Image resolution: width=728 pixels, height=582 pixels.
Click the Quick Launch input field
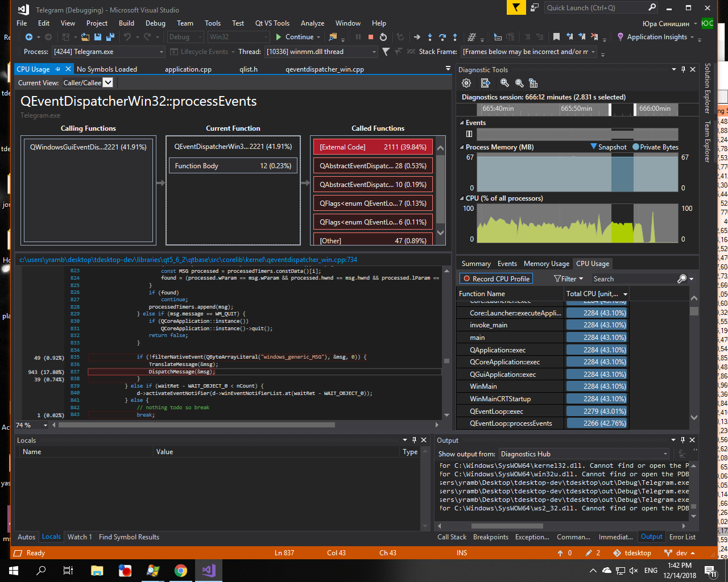595,8
